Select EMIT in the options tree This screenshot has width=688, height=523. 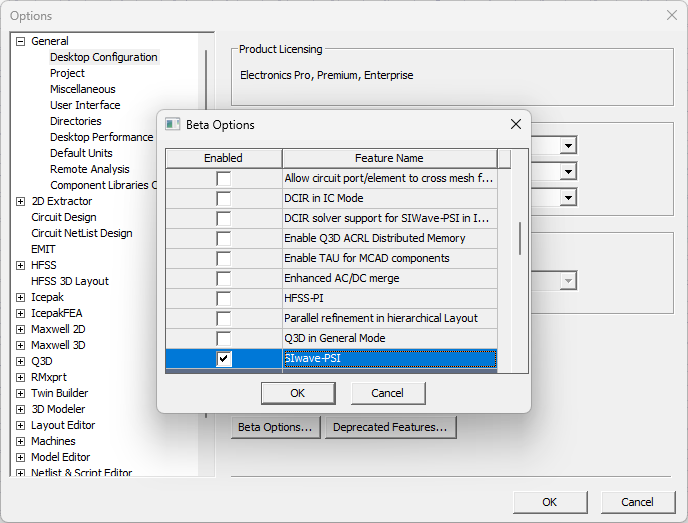[43, 249]
